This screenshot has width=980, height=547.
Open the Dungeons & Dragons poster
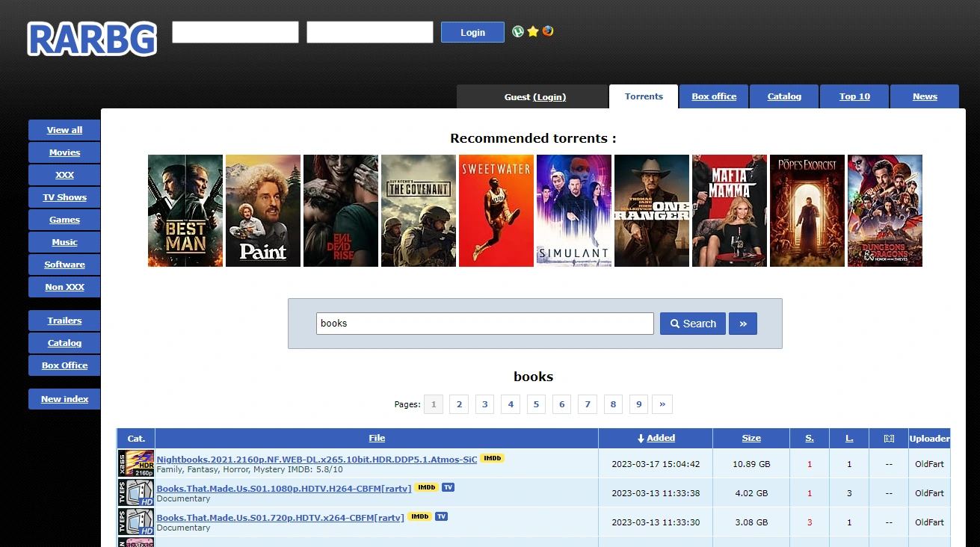885,211
